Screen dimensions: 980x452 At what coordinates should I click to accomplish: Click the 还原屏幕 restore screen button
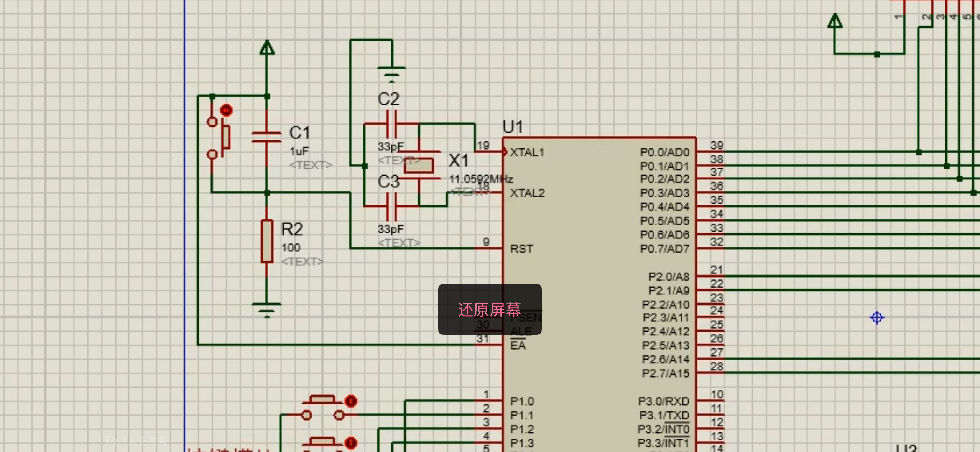pyautogui.click(x=490, y=309)
